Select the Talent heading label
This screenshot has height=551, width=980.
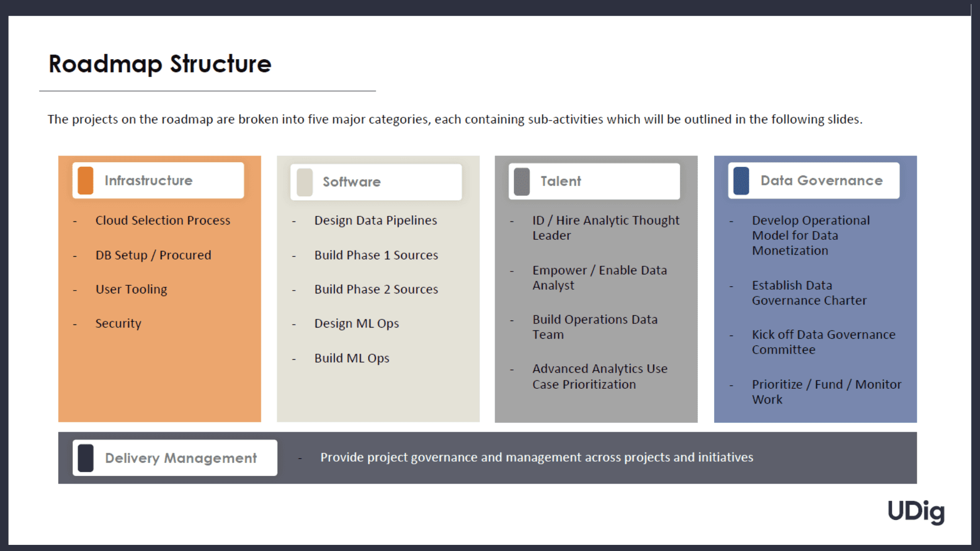point(561,181)
